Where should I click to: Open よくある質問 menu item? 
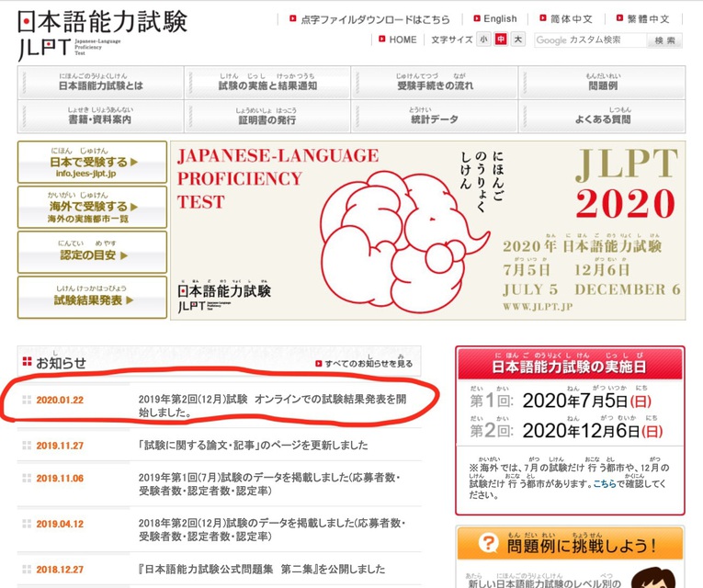tap(603, 117)
